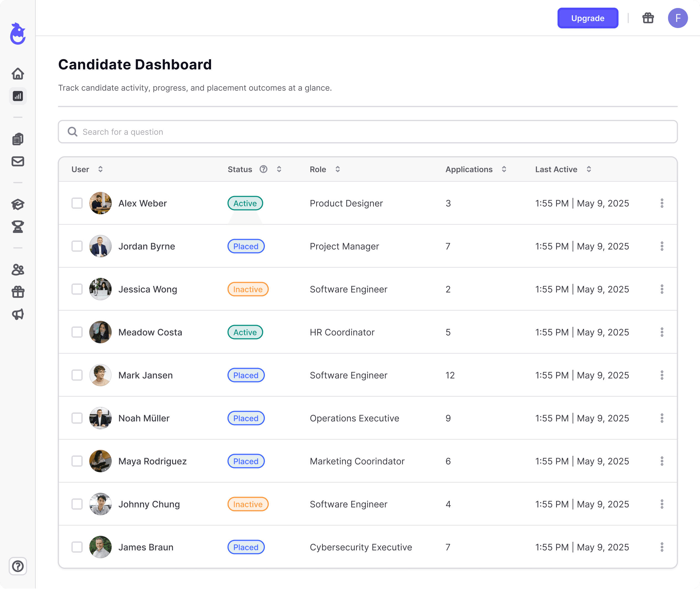
Task: Tick the checkbox next to James Braun
Action: click(x=77, y=547)
